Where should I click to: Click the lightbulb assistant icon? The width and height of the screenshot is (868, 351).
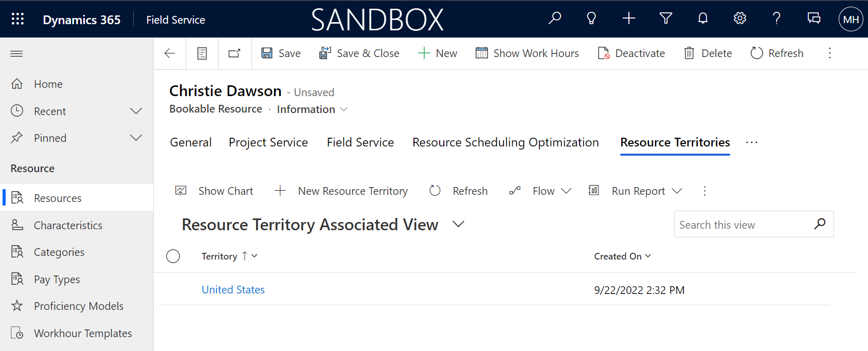click(591, 19)
